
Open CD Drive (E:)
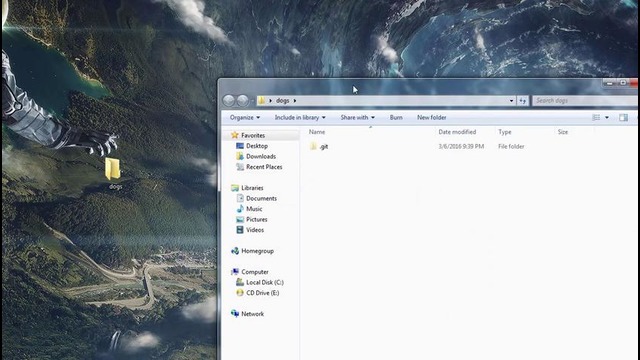tap(262, 293)
